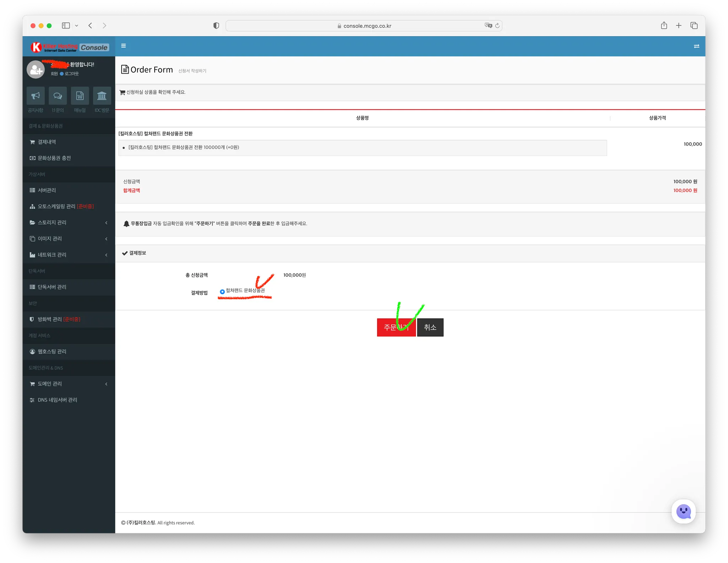
Task: Open the Safari sidebar dropdown chevron
Action: pos(76,26)
